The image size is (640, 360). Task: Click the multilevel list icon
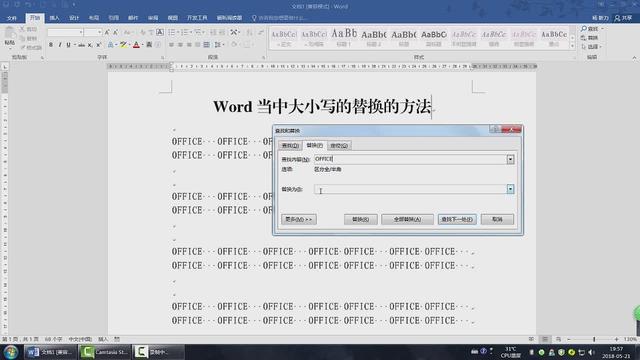click(198, 32)
